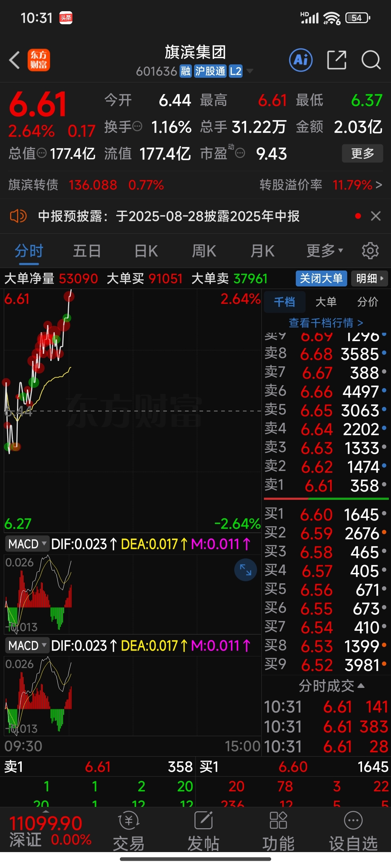Tap the lower MACD chart panel
The height and width of the screenshot is (868, 391).
tap(133, 695)
